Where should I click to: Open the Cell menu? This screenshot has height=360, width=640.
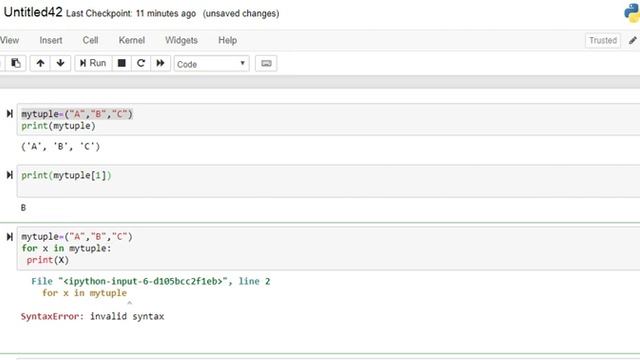(90, 40)
